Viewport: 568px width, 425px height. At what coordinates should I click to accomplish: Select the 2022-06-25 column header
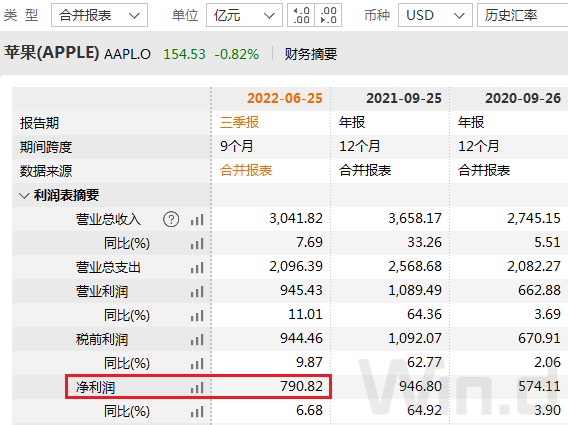coord(285,98)
